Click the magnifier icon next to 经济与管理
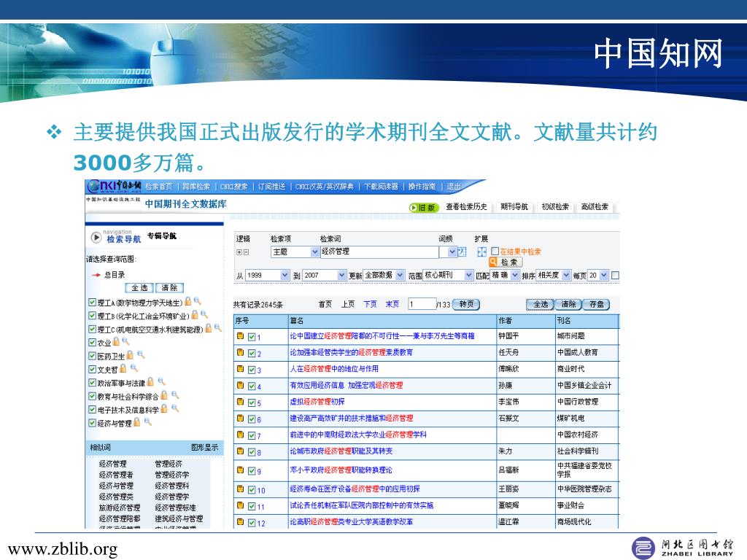The image size is (747, 560). pos(147,422)
